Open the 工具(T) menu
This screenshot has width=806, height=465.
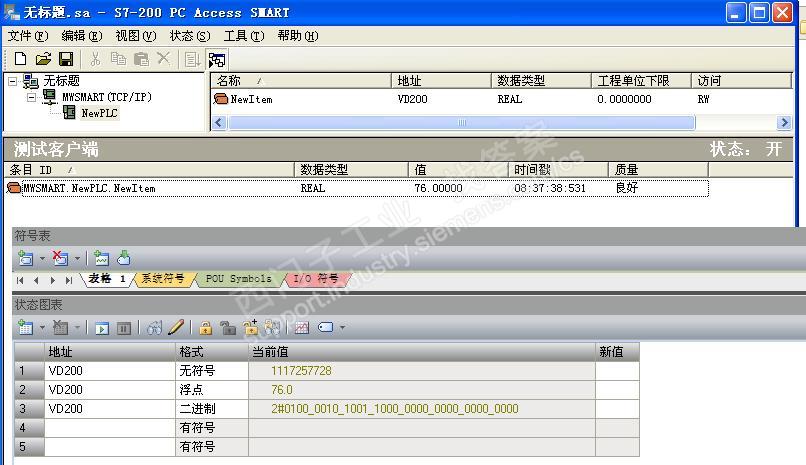tap(244, 36)
